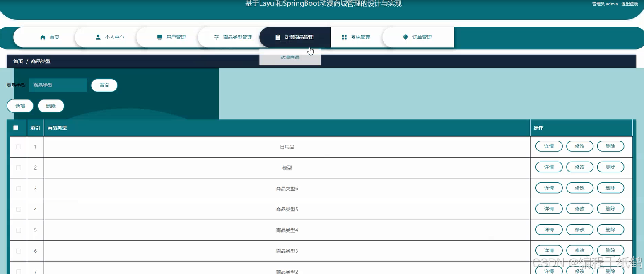
Task: Click 删除 for the 商品类型4 row
Action: 610,230
